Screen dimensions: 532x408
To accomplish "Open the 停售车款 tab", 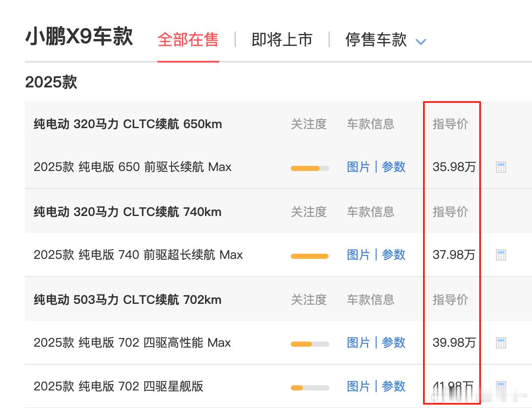I will pyautogui.click(x=376, y=39).
